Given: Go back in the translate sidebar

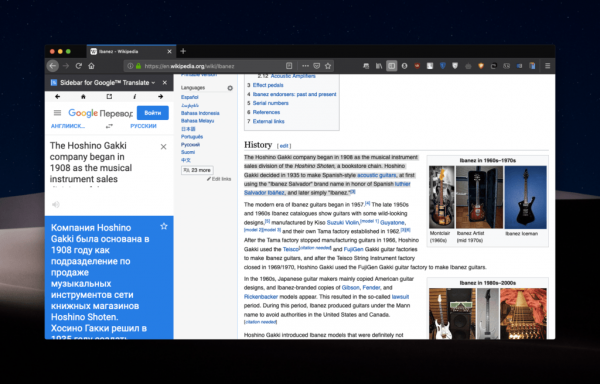Looking at the screenshot, I should click(57, 97).
